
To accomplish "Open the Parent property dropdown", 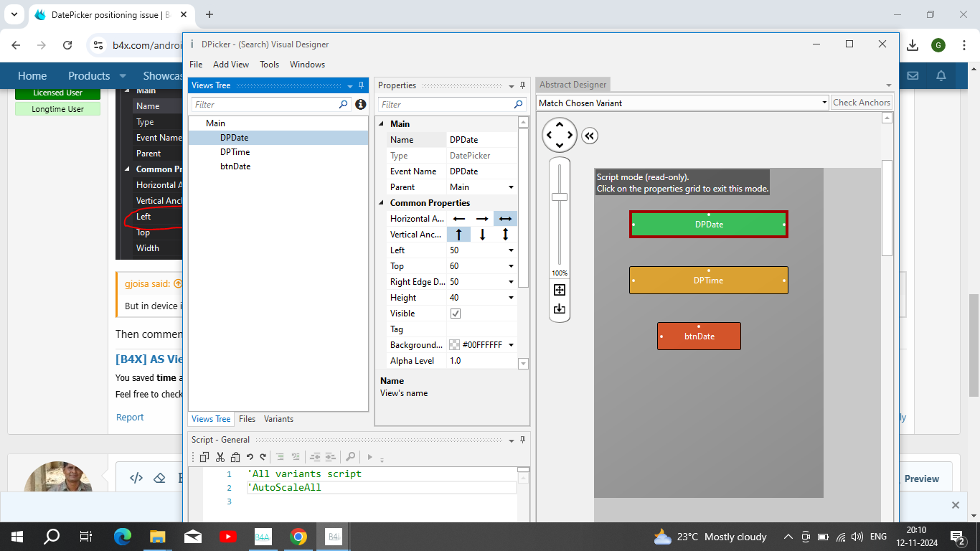I will pyautogui.click(x=511, y=187).
